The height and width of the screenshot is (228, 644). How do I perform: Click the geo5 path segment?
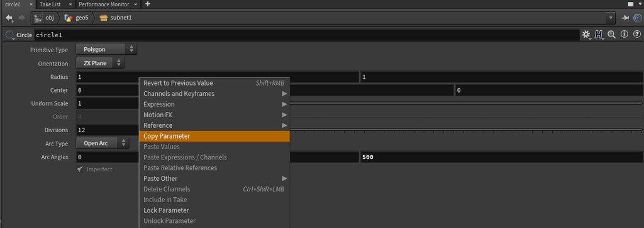(x=77, y=18)
